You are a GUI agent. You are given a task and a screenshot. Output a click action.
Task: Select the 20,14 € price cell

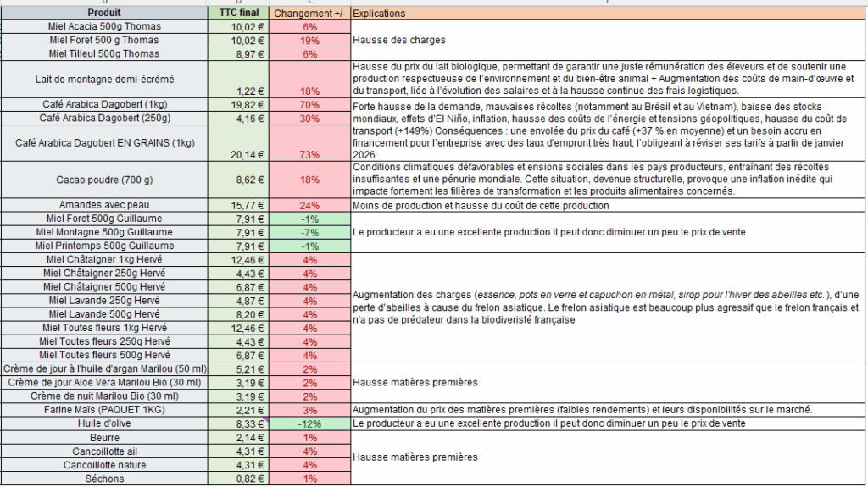click(x=239, y=154)
